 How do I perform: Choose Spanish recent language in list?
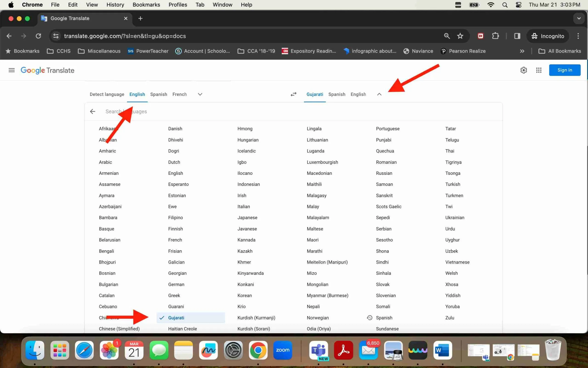coord(384,318)
